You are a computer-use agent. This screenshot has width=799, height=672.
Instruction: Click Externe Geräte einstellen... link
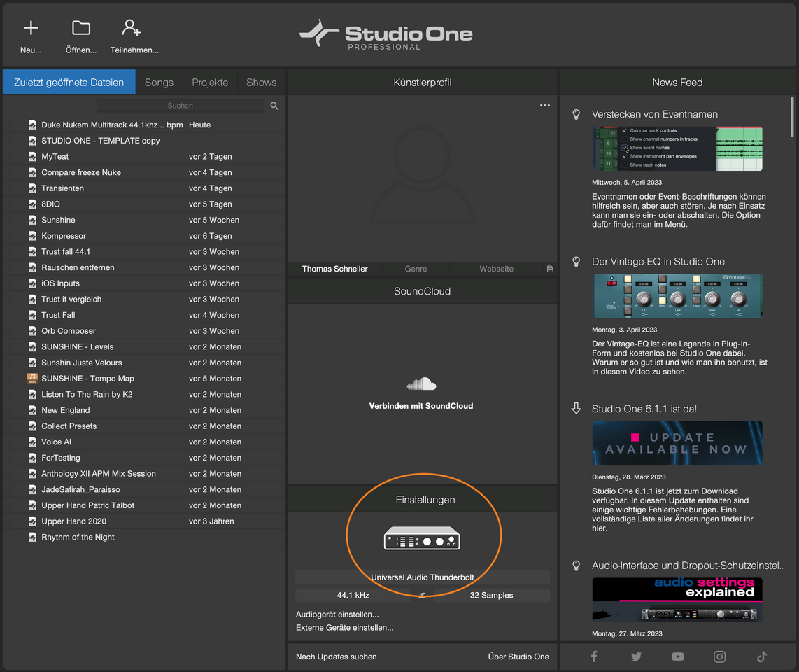pyautogui.click(x=344, y=628)
